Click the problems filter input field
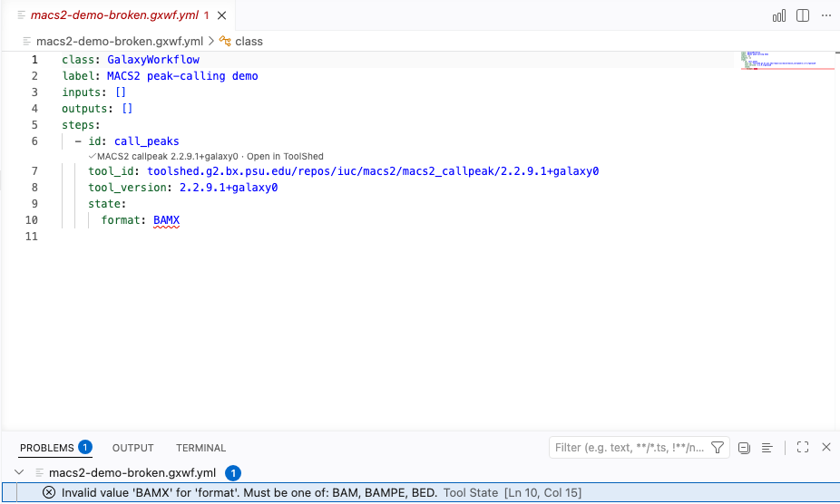The width and height of the screenshot is (840, 504). 630,448
